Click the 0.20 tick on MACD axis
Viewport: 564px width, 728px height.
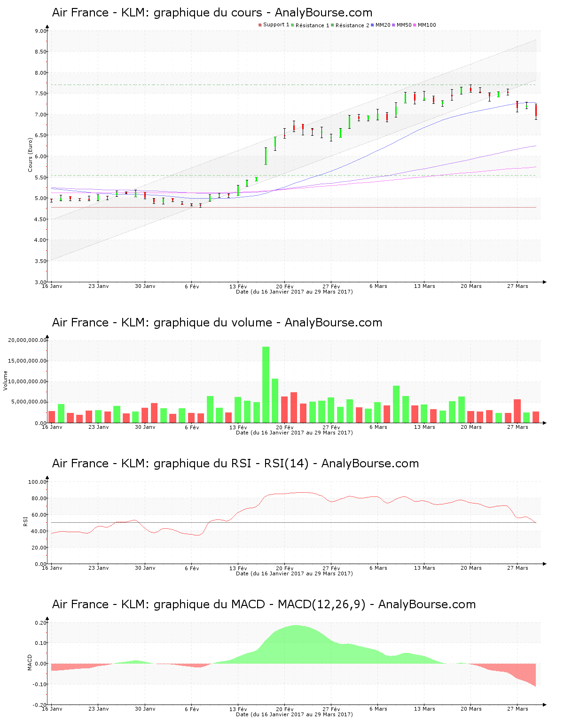(40, 623)
